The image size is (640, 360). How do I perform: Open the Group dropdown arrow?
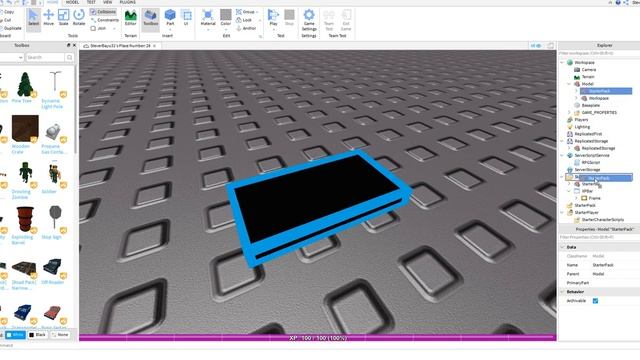pyautogui.click(x=258, y=12)
